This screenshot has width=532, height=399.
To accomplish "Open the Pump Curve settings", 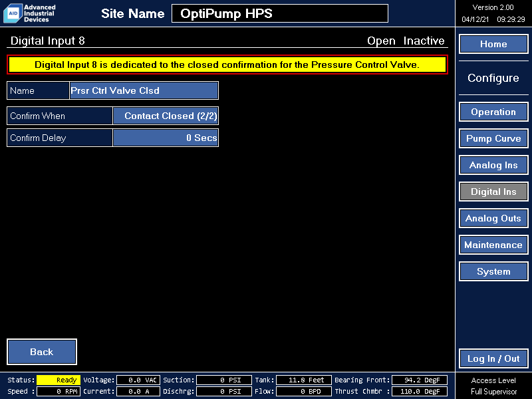I will [493, 138].
